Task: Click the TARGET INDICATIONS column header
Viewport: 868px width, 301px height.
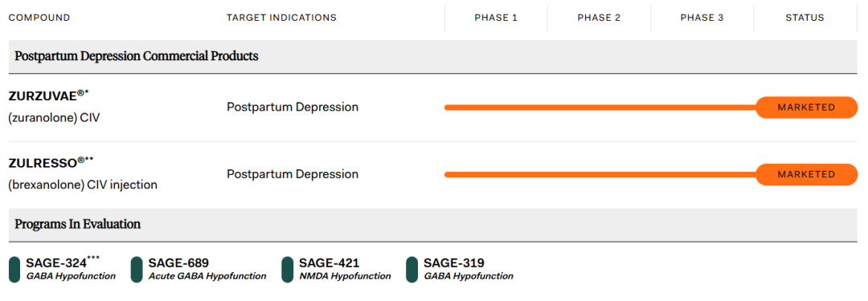Action: [x=282, y=18]
